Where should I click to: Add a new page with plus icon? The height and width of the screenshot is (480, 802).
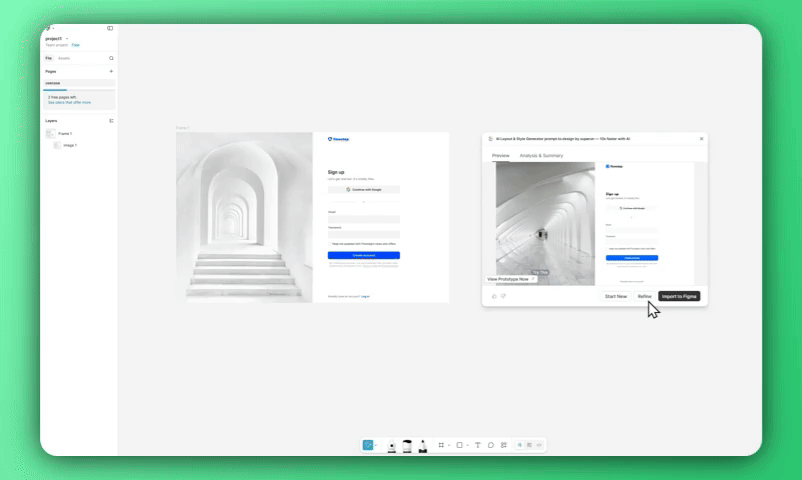(x=111, y=72)
